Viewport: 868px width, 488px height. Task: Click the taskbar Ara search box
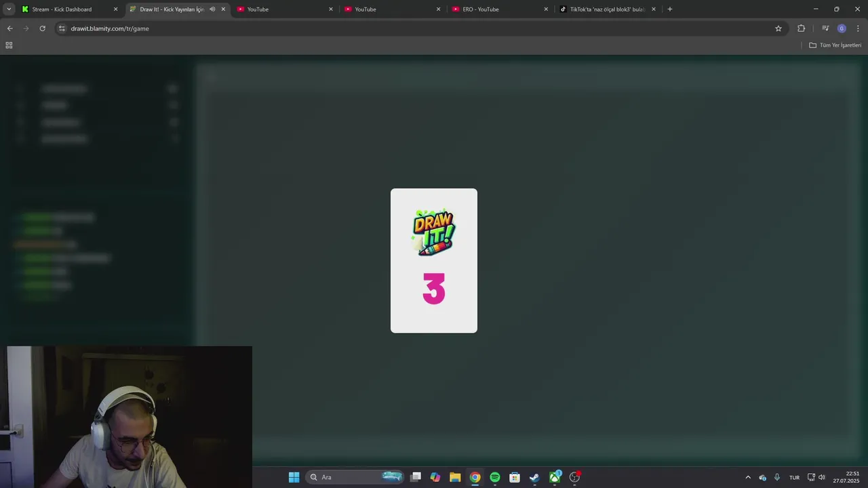(x=355, y=477)
